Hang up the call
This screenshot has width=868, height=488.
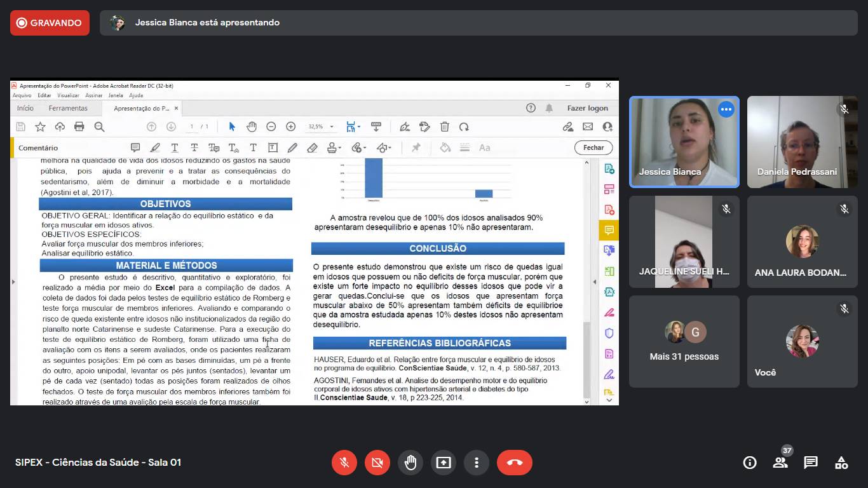coord(514,463)
